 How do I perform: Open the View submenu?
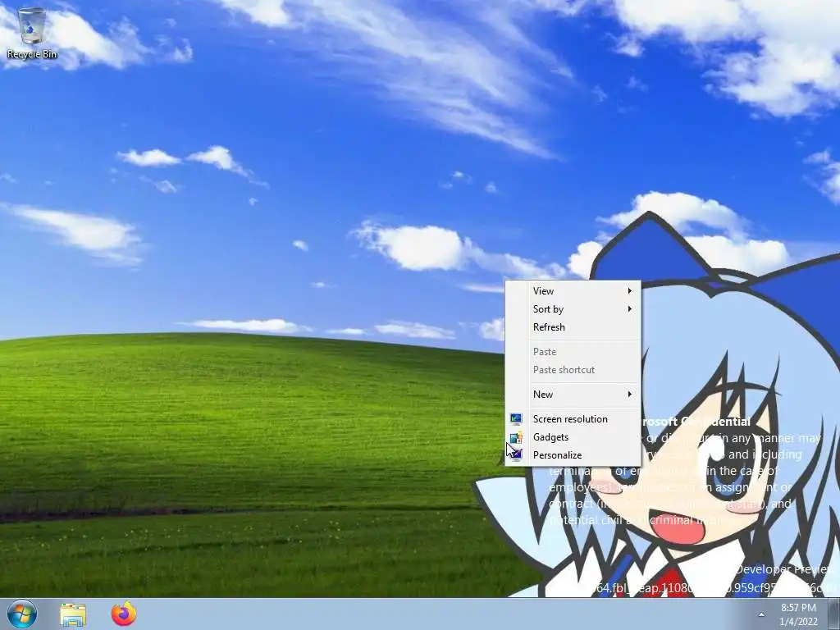coord(573,291)
